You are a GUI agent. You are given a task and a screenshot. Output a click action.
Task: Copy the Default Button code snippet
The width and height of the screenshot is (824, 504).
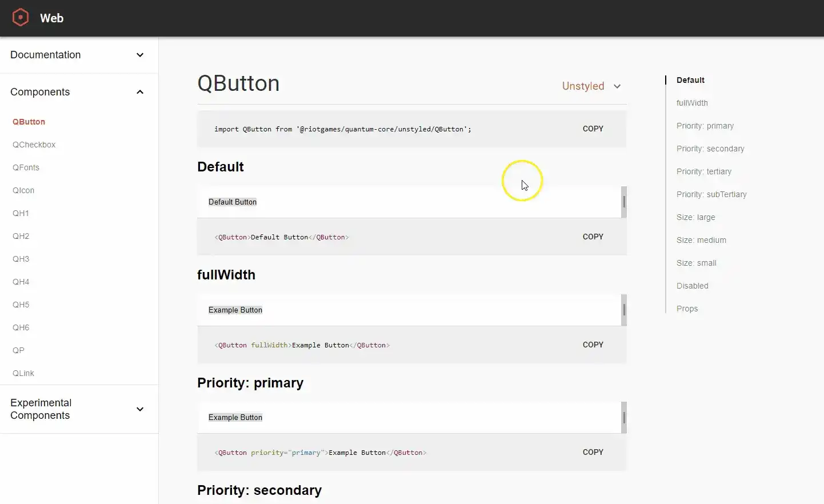point(593,237)
